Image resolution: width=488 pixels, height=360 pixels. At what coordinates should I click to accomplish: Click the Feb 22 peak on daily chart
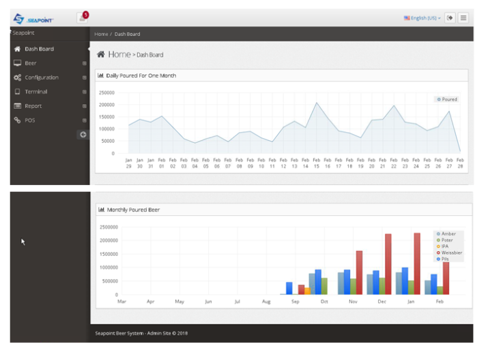394,106
